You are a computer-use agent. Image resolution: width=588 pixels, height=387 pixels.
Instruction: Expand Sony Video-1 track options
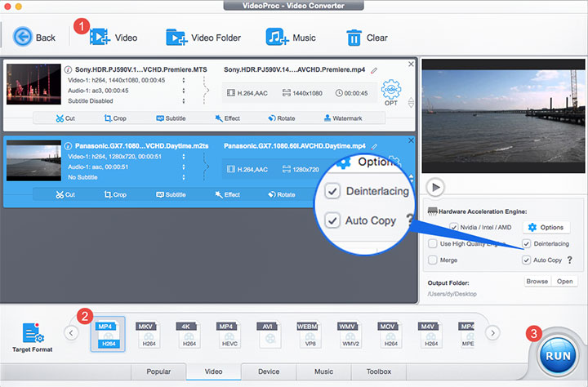pyautogui.click(x=184, y=80)
